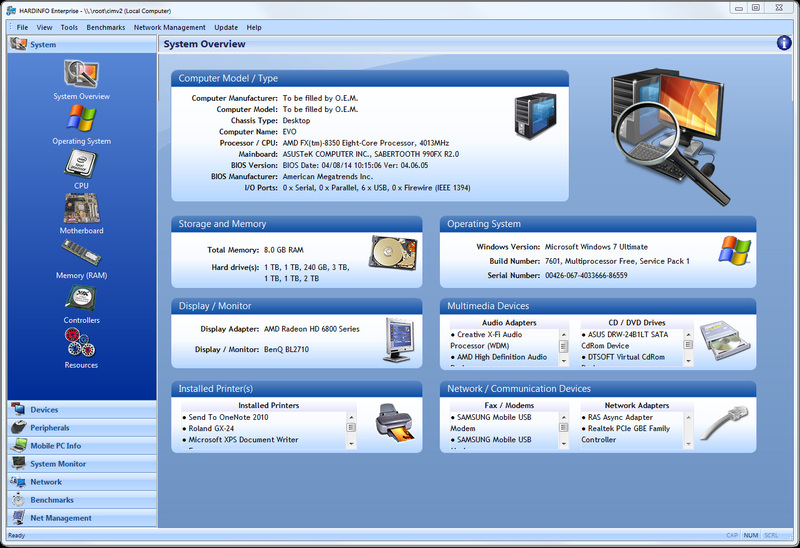Open the Update menu

226,28
